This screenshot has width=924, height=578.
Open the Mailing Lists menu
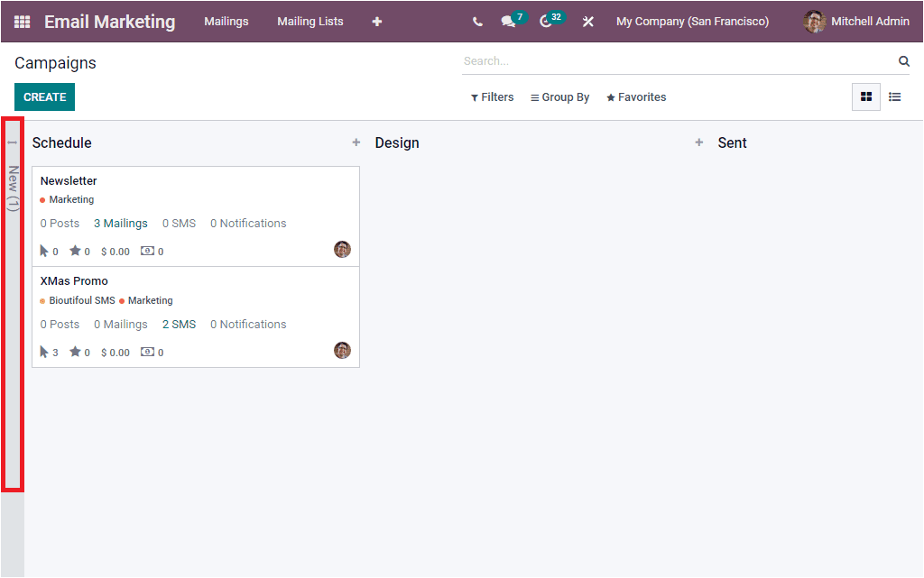click(x=310, y=21)
